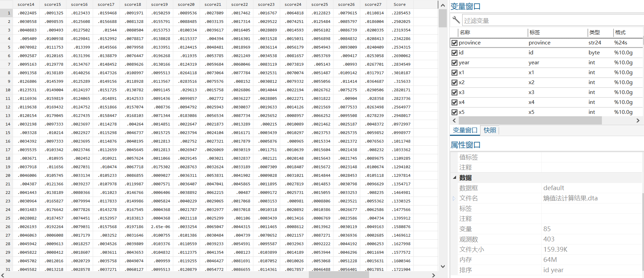This screenshot has height=278, width=644.
Task: Click the Score cell showing .1721904
Action: (x=400, y=269)
